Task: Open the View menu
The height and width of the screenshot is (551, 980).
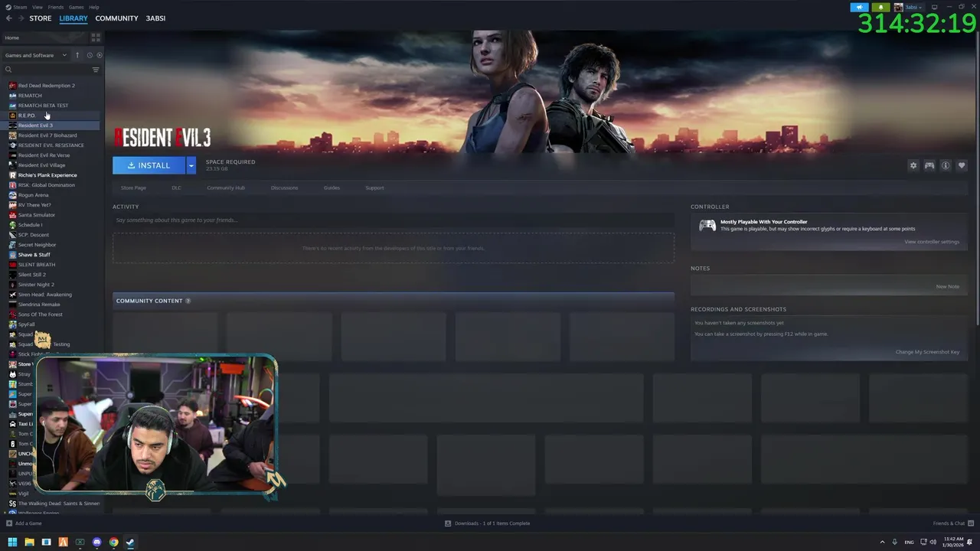Action: click(x=37, y=7)
